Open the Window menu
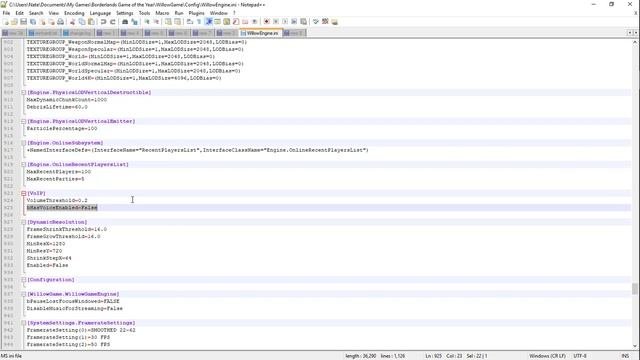 coord(218,13)
